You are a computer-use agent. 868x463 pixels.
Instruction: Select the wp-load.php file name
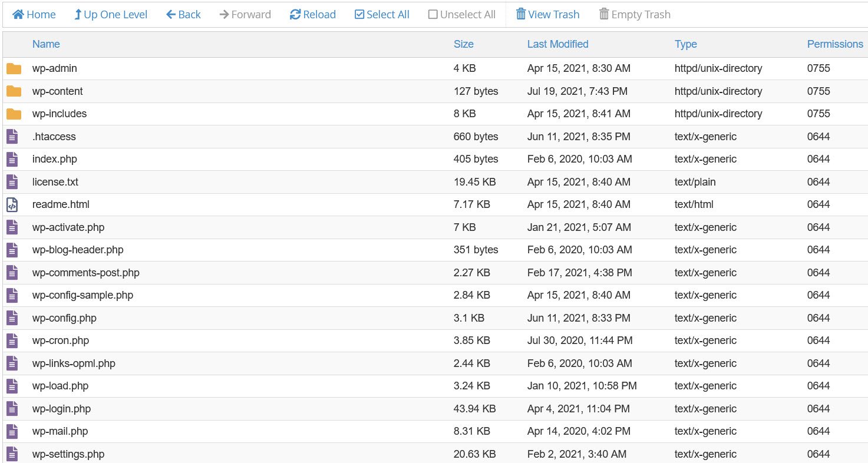click(x=61, y=386)
